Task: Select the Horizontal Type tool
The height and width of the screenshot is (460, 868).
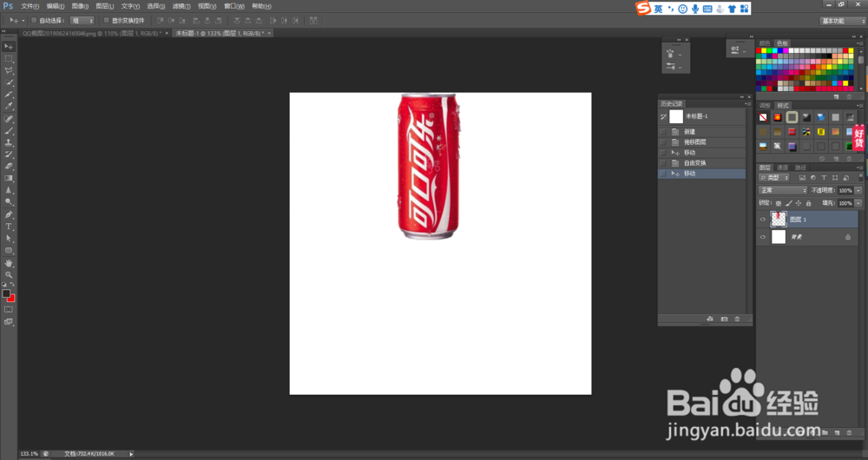Action: [x=9, y=227]
